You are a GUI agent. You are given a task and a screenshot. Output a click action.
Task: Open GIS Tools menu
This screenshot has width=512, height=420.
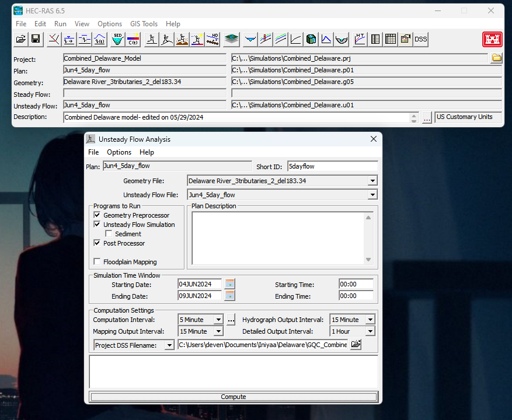coord(144,24)
